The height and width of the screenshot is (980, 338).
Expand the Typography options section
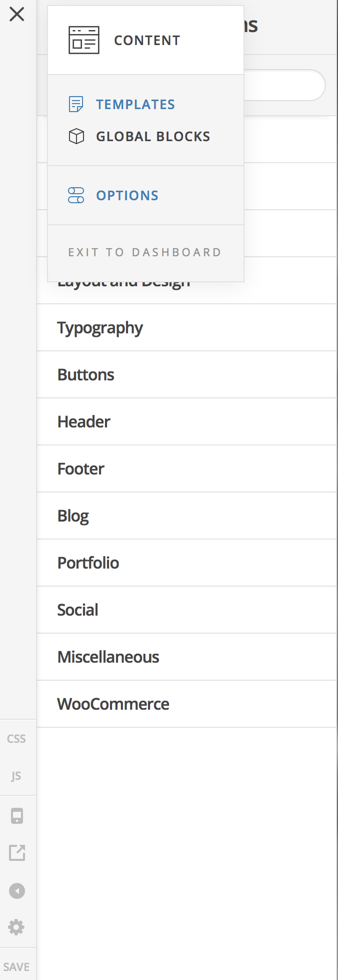coord(100,328)
